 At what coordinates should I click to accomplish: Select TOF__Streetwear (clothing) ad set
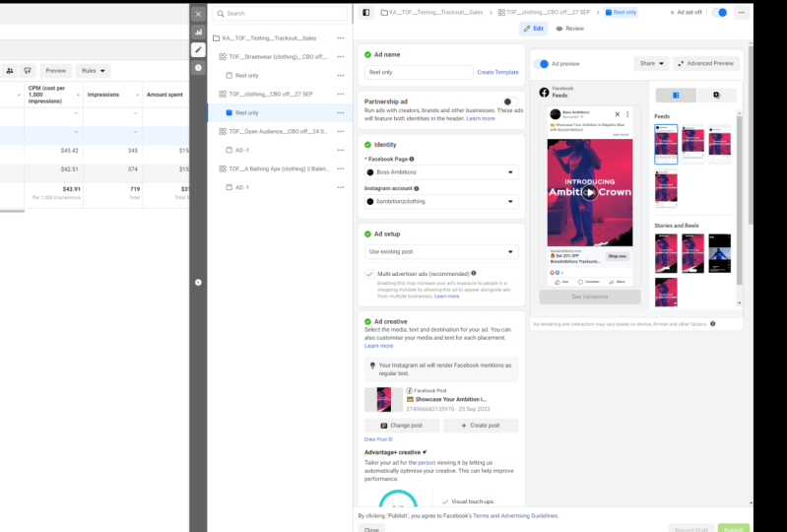click(278, 57)
